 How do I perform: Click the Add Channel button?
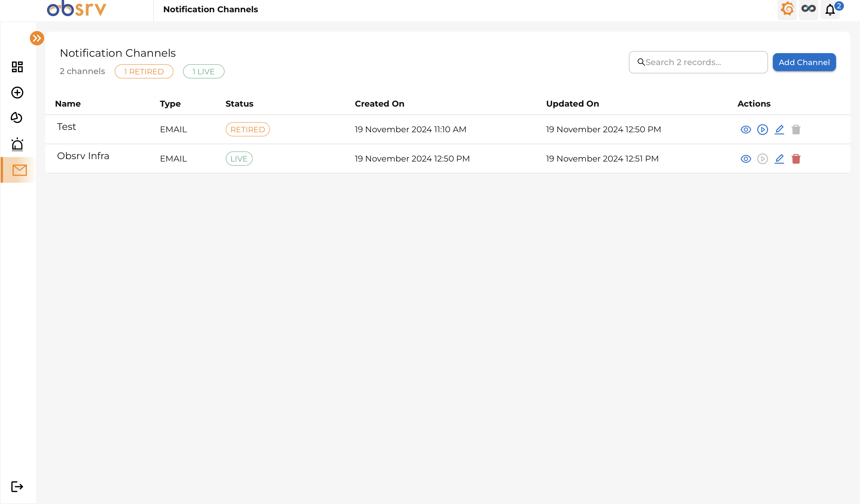(x=804, y=62)
